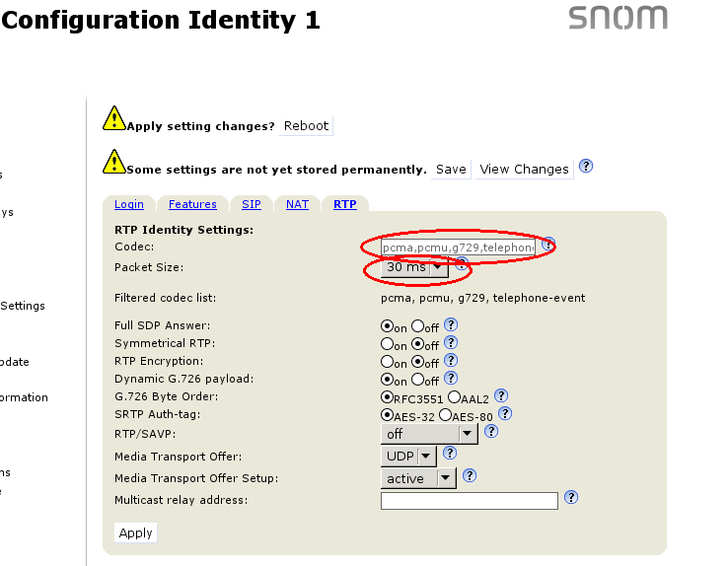
Task: Select AES-80 for SRTP Auth-tag
Action: [445, 415]
